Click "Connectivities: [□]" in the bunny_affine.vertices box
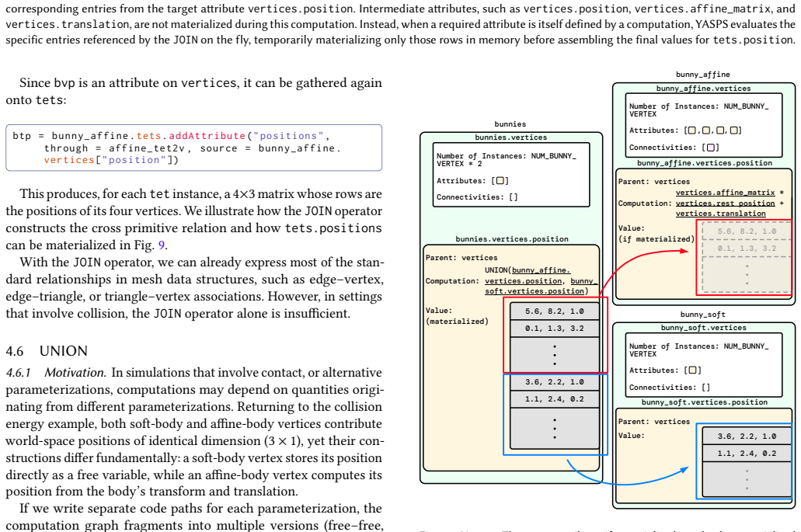The image size is (801, 532). point(674,148)
